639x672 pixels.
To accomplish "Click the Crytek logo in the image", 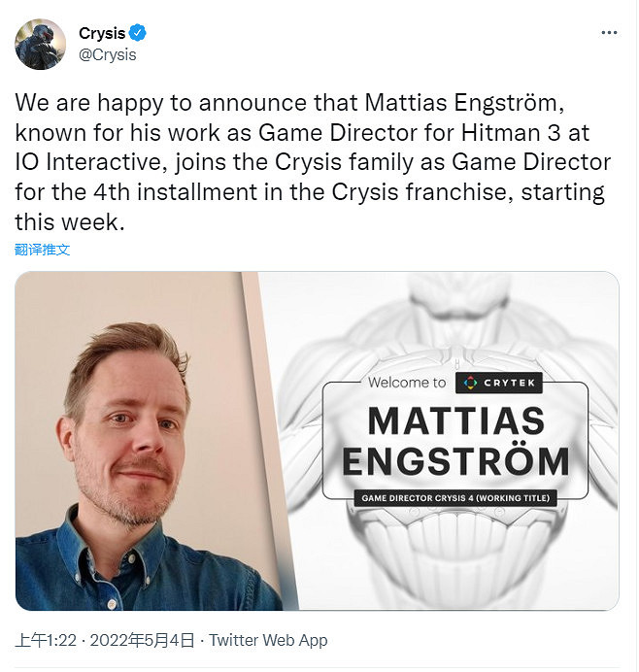I will 499,383.
